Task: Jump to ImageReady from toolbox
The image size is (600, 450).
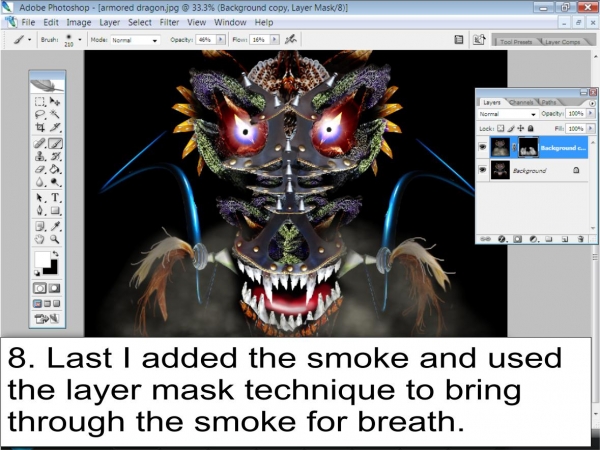Action: 47,318
